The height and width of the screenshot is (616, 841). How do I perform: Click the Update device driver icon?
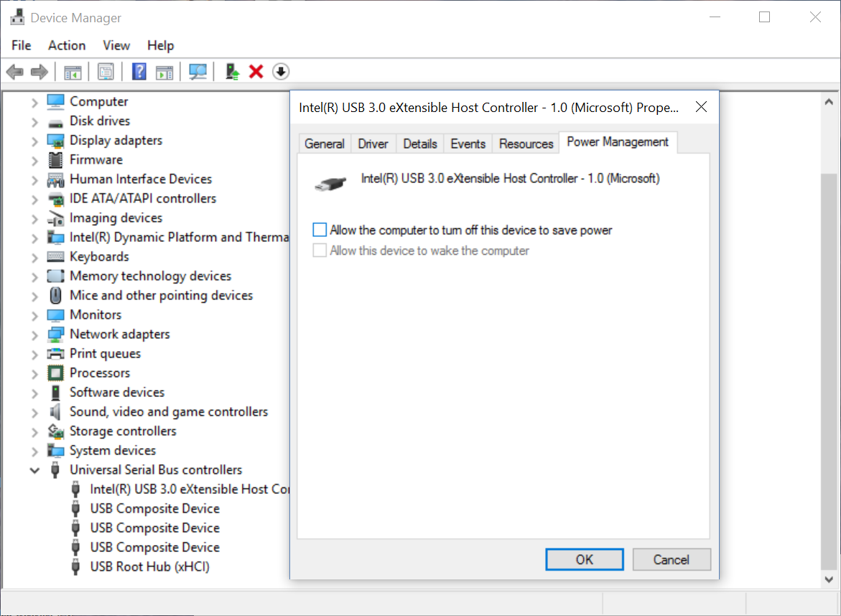click(232, 72)
